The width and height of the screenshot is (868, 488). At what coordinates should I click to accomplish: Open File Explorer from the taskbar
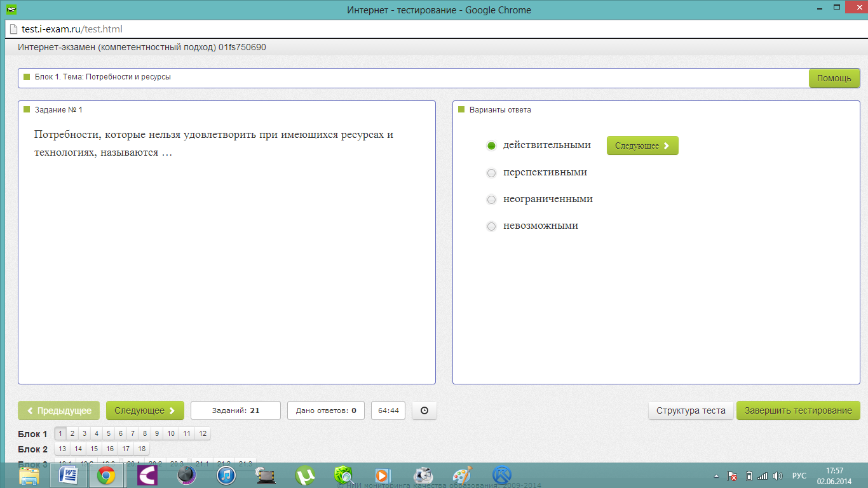pyautogui.click(x=29, y=475)
